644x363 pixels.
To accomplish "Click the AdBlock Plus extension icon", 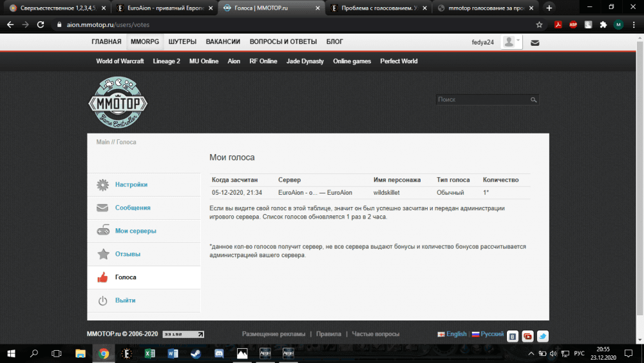I will (573, 25).
